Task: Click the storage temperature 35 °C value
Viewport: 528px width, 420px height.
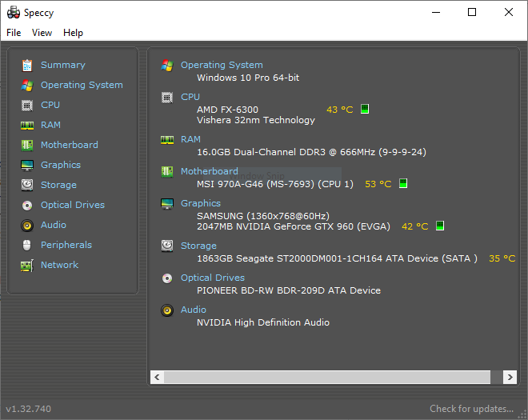Action: pos(502,258)
